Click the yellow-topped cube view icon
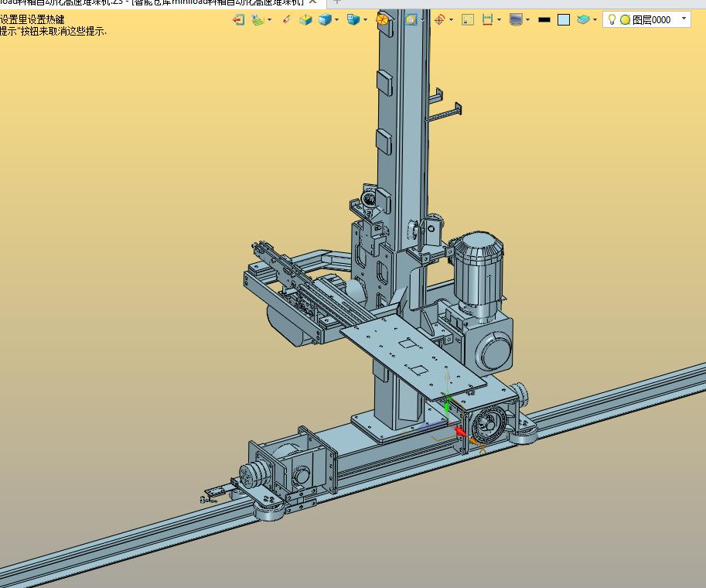The height and width of the screenshot is (588, 706). 305,20
